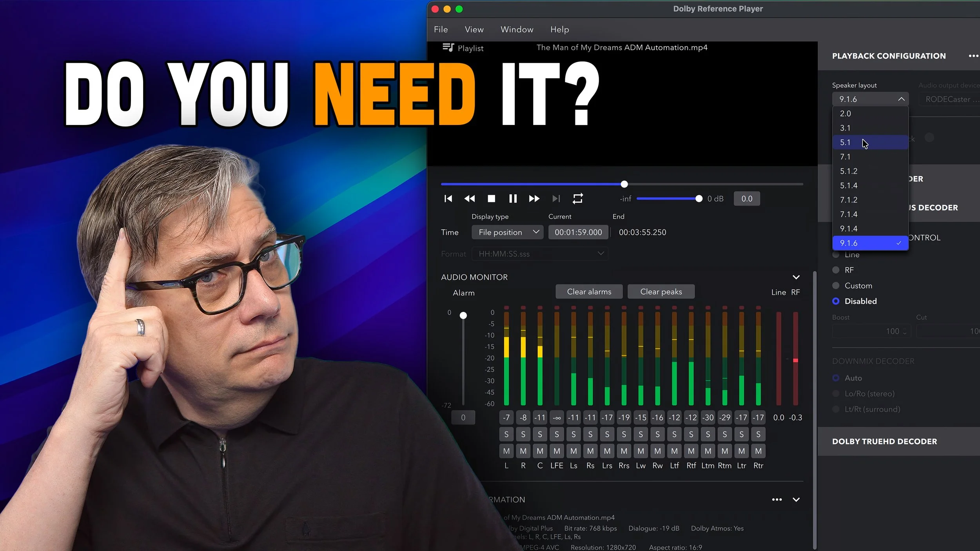Solo the Lrs channel

(607, 434)
